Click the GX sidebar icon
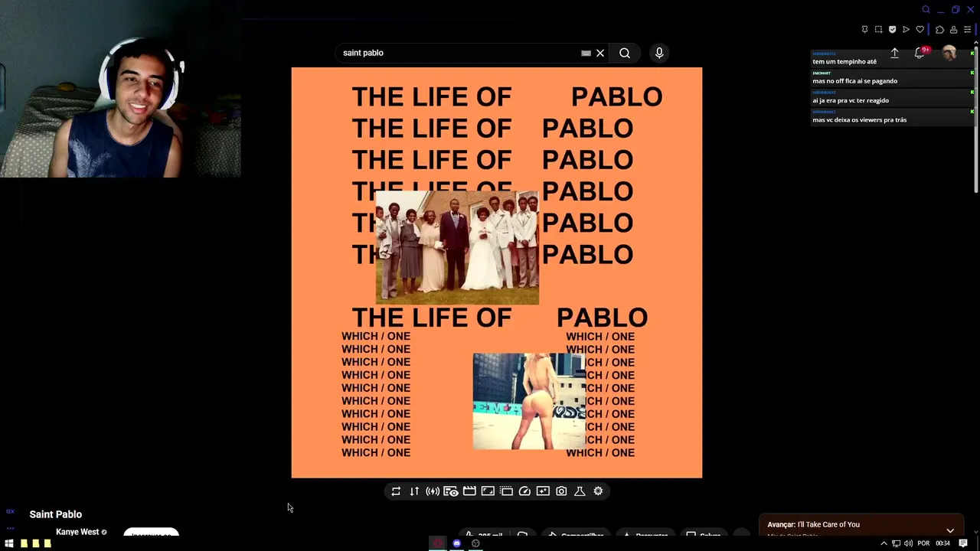This screenshot has width=980, height=551. pyautogui.click(x=10, y=511)
